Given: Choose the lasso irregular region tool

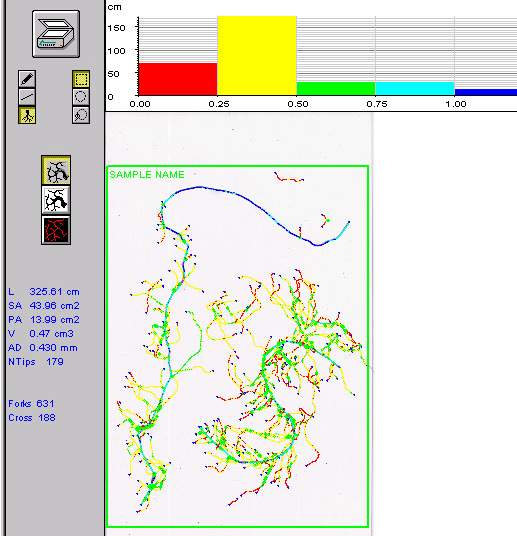Looking at the screenshot, I should (81, 115).
